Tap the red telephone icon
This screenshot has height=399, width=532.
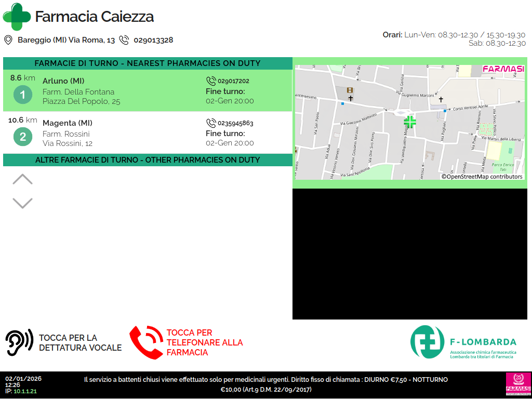point(146,342)
